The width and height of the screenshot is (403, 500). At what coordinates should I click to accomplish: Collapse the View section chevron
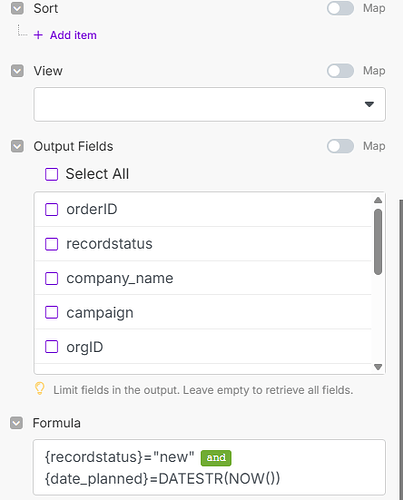[17, 71]
